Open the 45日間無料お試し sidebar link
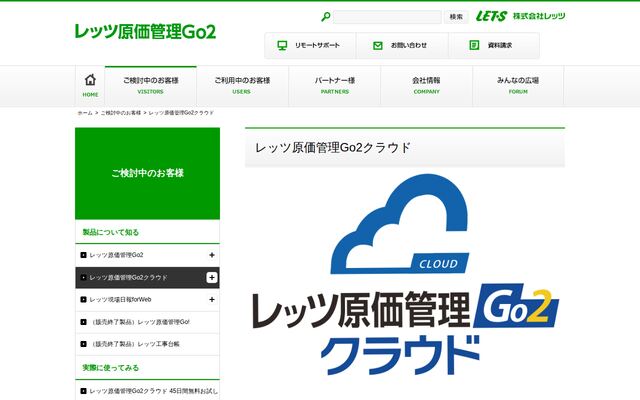 153,391
